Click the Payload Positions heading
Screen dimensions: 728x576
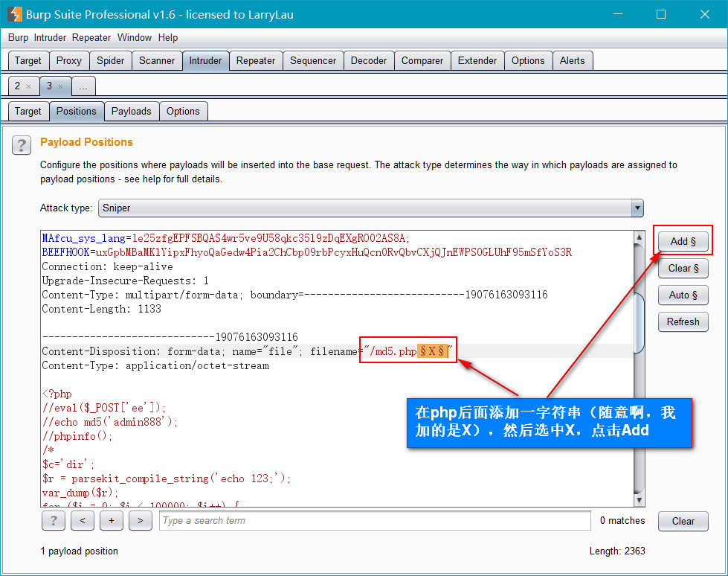click(x=86, y=142)
